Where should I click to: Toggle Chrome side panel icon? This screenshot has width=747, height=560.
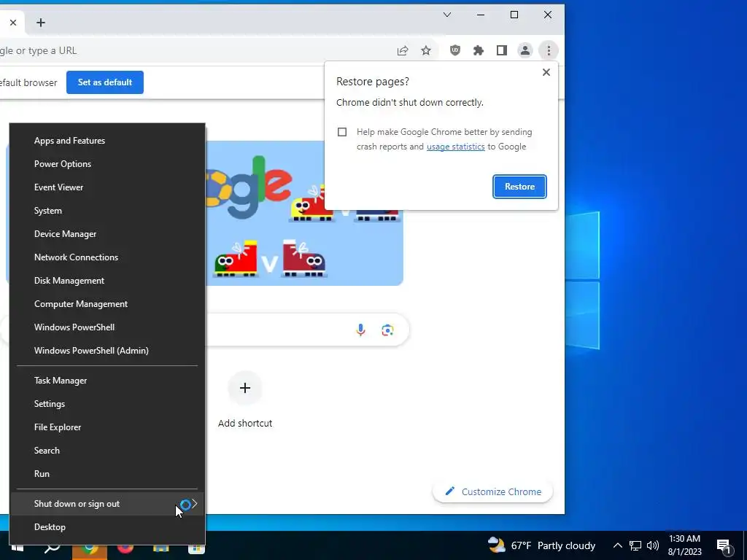[x=502, y=50]
